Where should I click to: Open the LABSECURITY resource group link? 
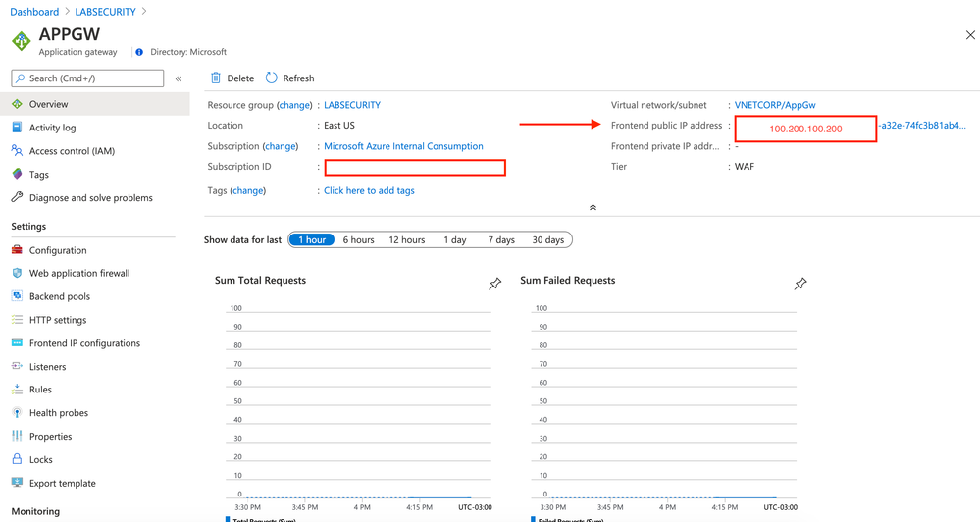[x=352, y=105]
